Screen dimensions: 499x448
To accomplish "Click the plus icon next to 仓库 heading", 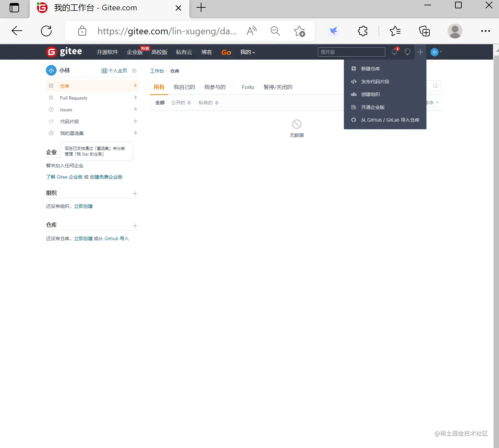I will coord(135,225).
